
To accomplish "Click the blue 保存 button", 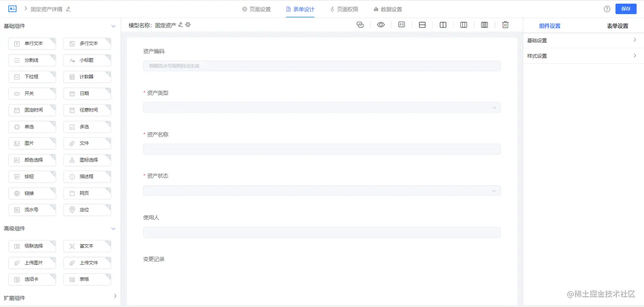I will (626, 9).
